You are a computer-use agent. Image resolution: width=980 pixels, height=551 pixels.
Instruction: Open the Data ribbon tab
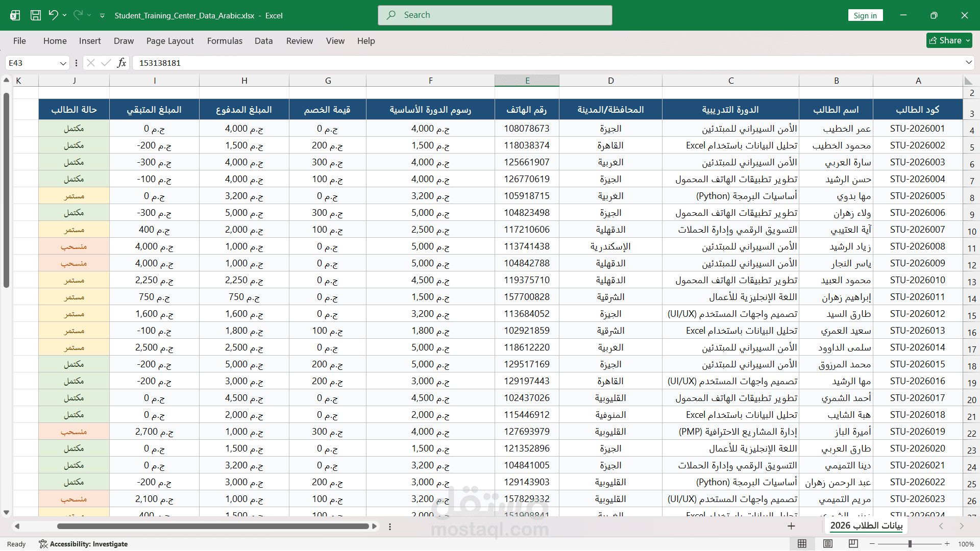(x=264, y=41)
